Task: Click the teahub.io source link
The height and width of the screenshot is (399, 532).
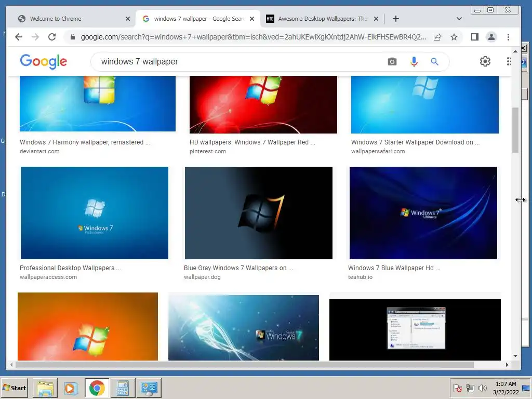Action: (x=361, y=277)
